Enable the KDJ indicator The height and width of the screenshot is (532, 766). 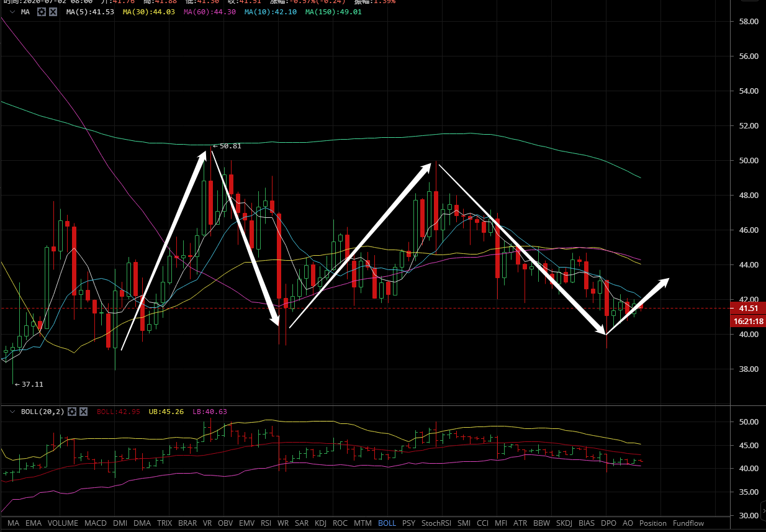pos(321,523)
